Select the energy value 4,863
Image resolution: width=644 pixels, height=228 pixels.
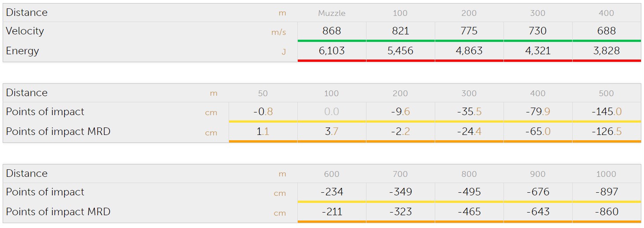469,51
